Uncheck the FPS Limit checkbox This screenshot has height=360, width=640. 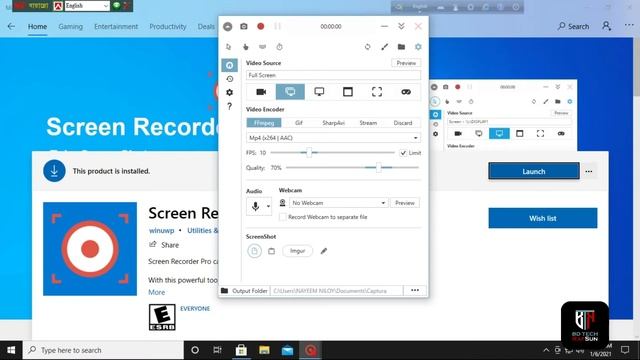tap(403, 153)
